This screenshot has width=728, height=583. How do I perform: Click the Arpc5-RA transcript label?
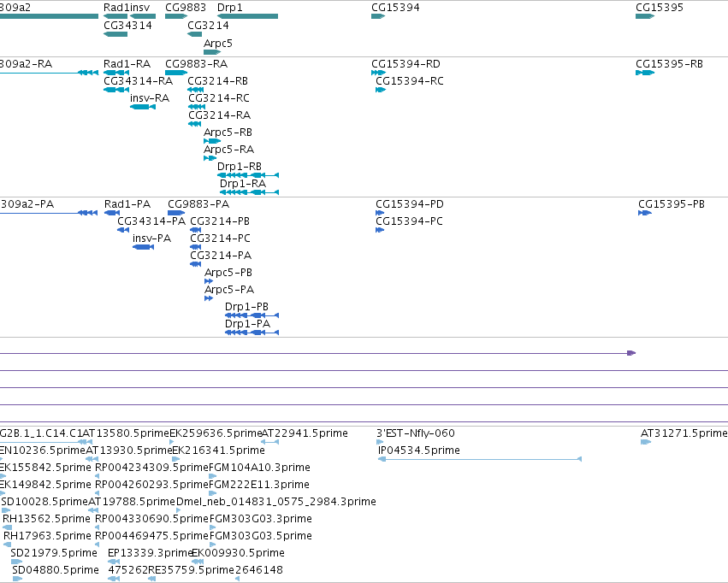(x=228, y=150)
